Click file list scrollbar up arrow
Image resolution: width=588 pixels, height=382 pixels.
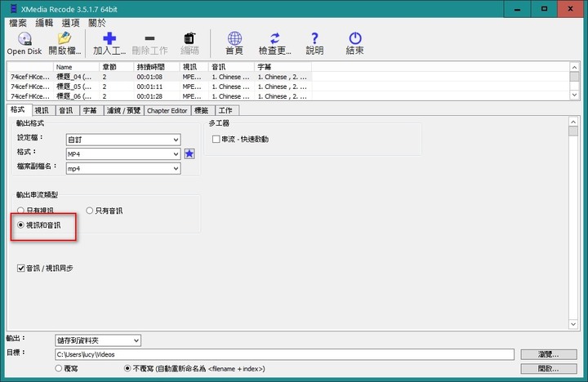point(574,67)
